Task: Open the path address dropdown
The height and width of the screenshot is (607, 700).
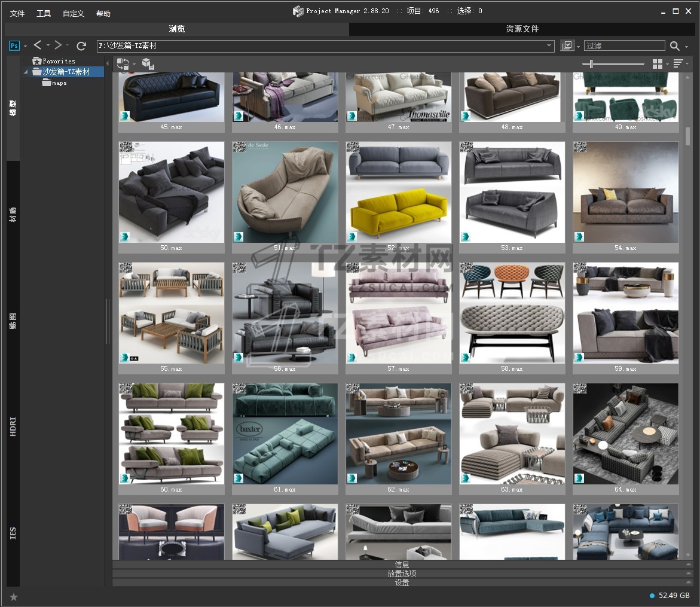Action: (549, 45)
